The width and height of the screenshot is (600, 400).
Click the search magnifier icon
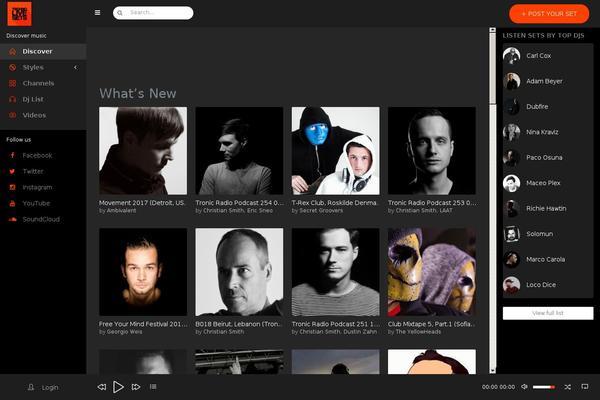[x=120, y=13]
